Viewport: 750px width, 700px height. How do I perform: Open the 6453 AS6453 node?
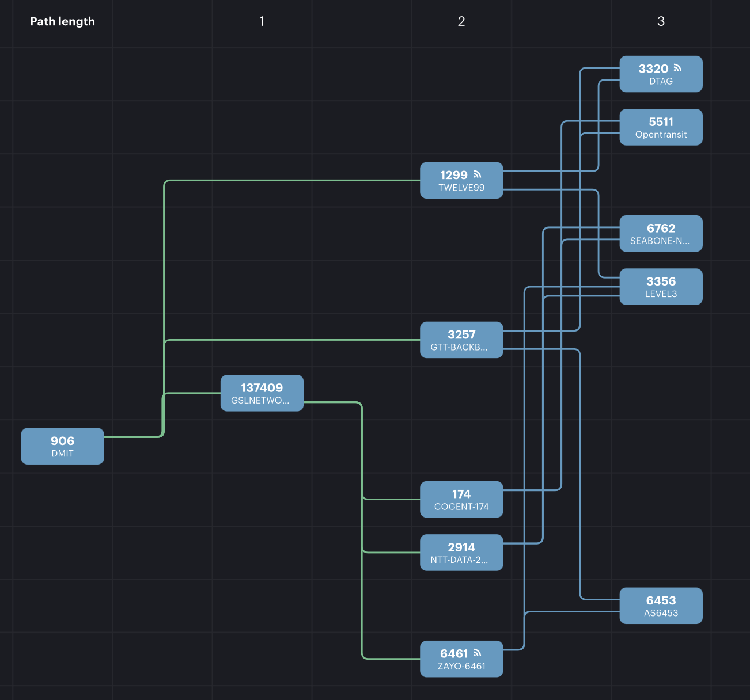(x=661, y=606)
